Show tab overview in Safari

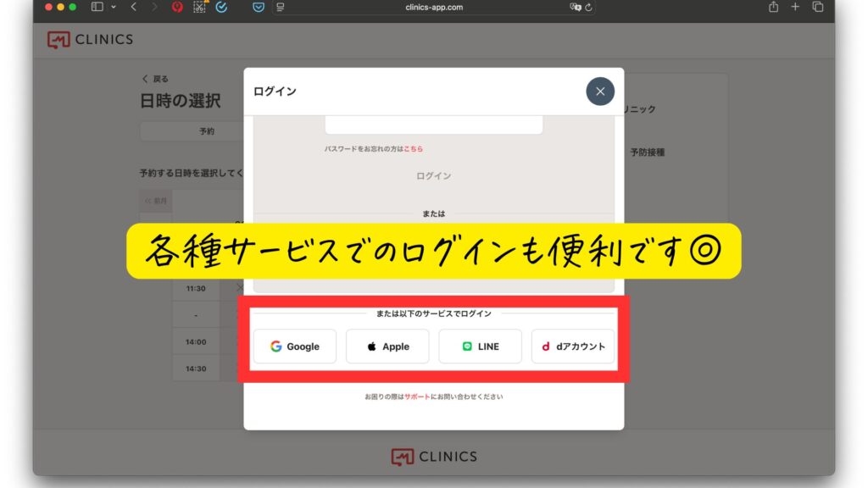818,7
